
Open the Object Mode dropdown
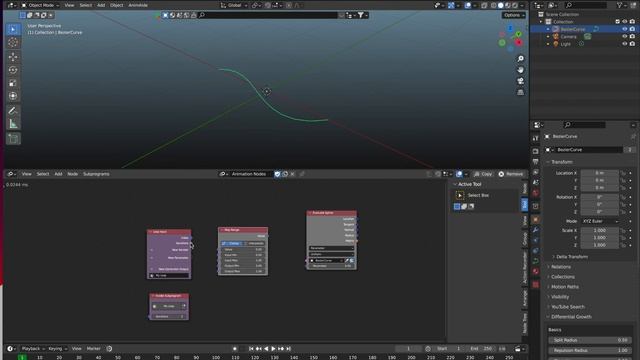tap(40, 5)
